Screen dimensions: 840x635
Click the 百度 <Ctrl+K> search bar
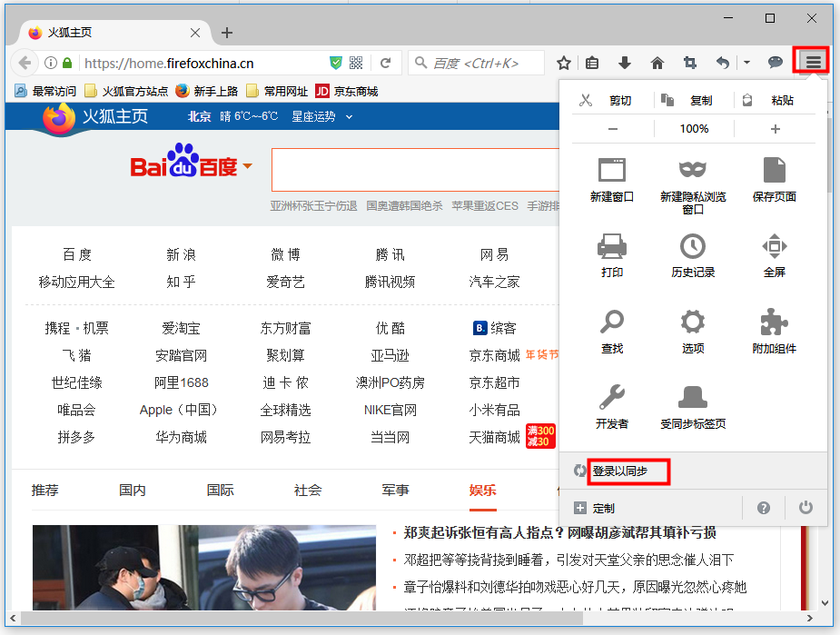(x=476, y=63)
